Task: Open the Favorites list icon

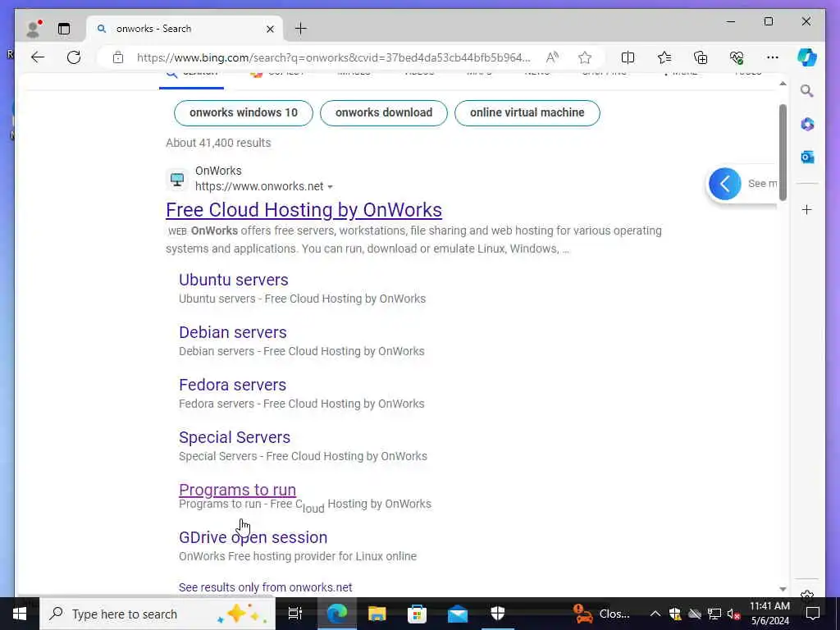Action: pos(664,57)
